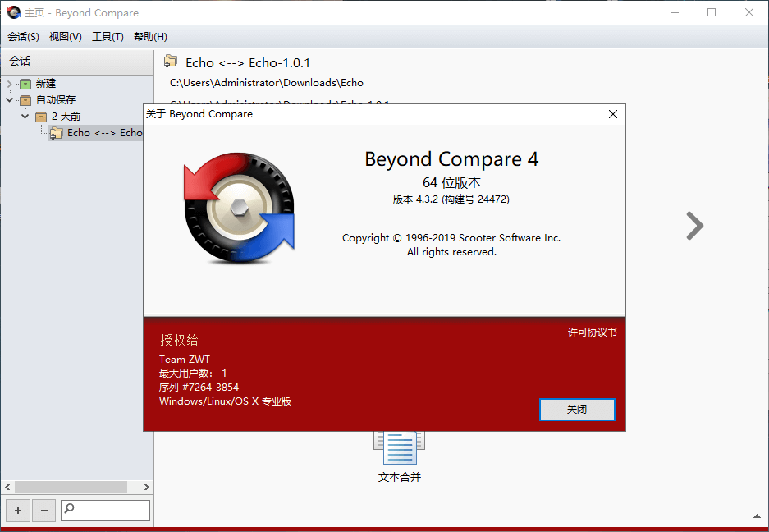Click the plus button below the session tree

tap(17, 510)
